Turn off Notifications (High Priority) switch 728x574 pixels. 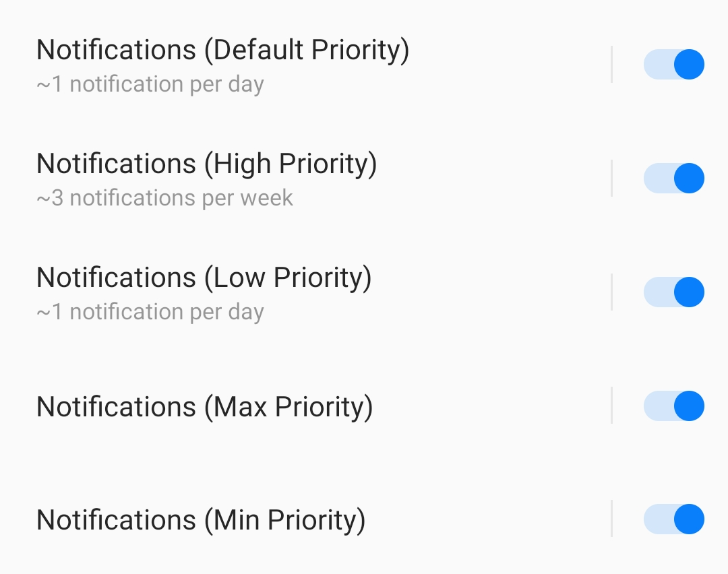click(673, 178)
